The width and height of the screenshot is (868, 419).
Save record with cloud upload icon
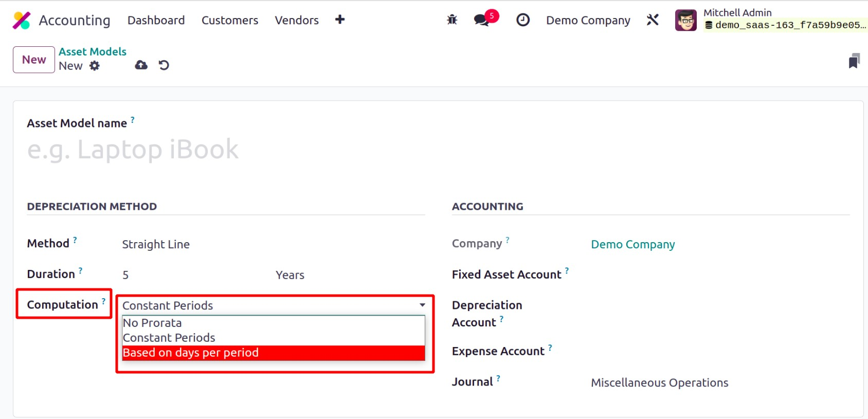(x=141, y=65)
